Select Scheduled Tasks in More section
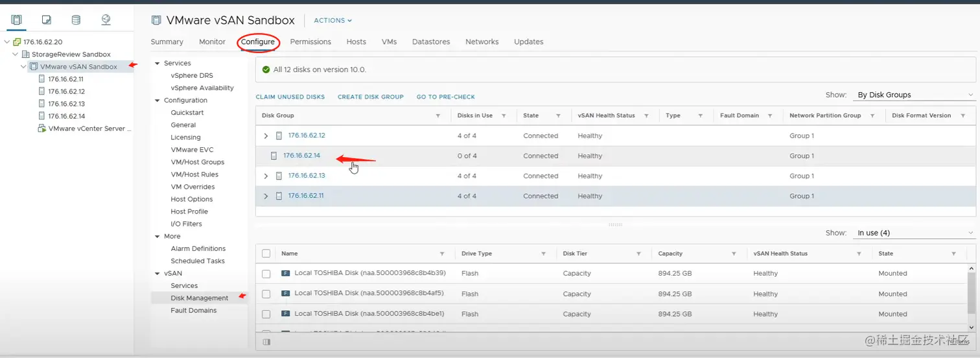 (198, 261)
